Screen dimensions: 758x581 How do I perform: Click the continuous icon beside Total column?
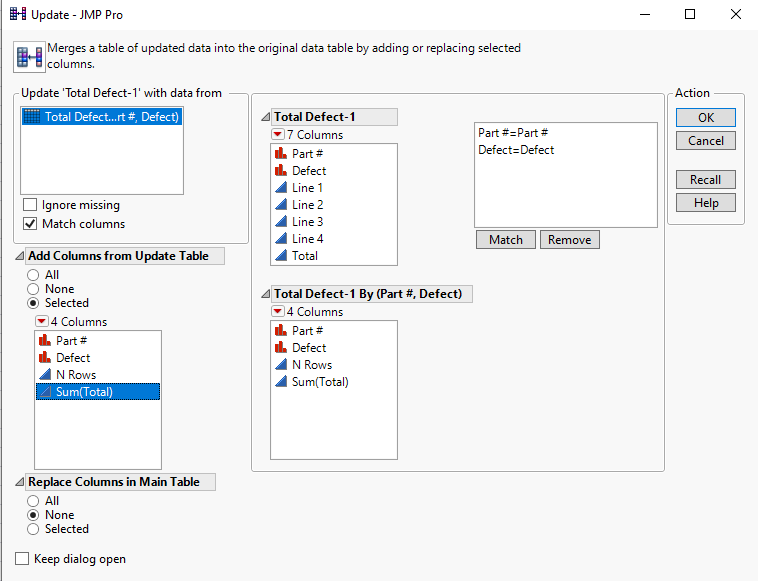(x=281, y=256)
